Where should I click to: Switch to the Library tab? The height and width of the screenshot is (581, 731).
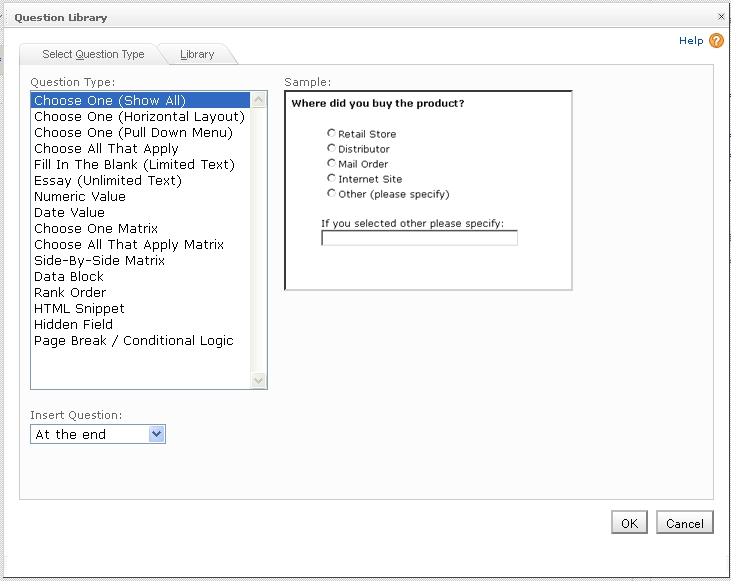coord(197,54)
